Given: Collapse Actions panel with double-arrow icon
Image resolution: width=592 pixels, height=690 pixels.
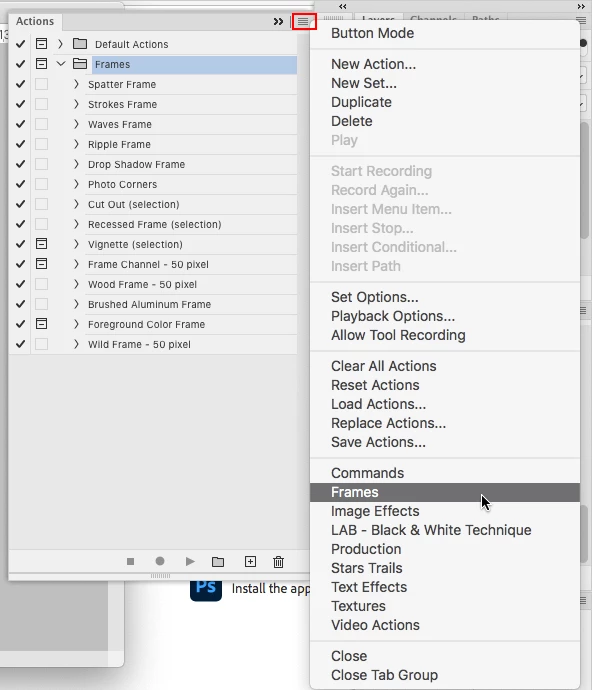Looking at the screenshot, I should [278, 21].
